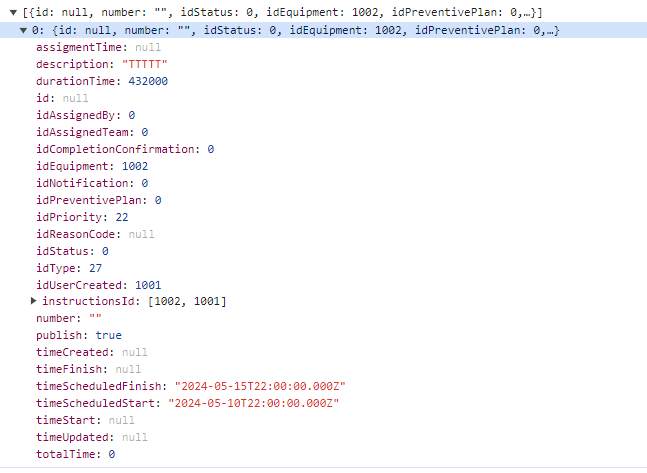The image size is (647, 473).
Task: Click the idPreventivePlan property row
Action: click(x=98, y=200)
